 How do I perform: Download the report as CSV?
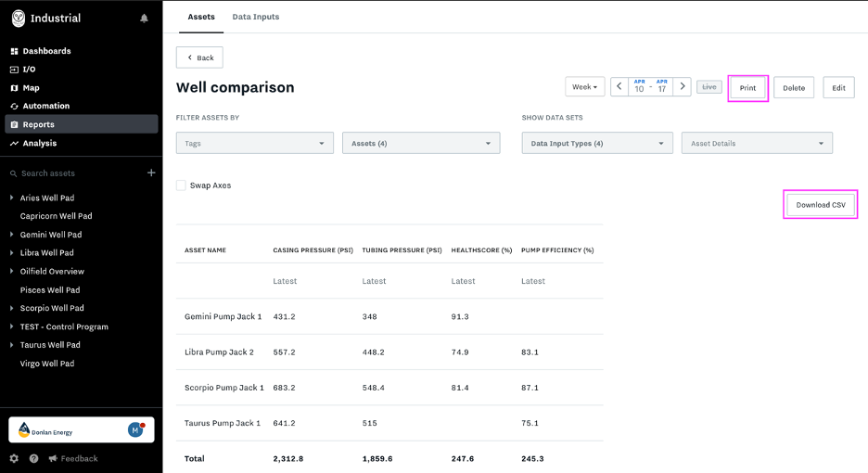(821, 205)
